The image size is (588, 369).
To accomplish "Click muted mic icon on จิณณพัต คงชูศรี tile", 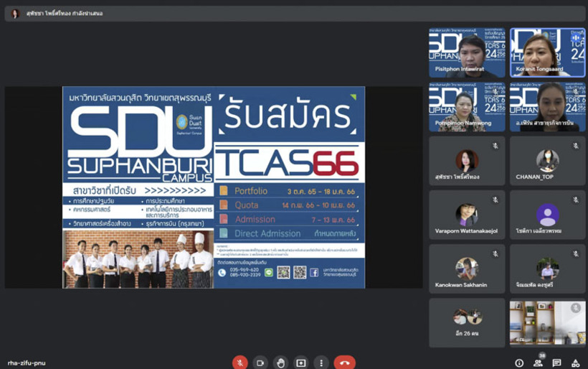I will (x=576, y=254).
